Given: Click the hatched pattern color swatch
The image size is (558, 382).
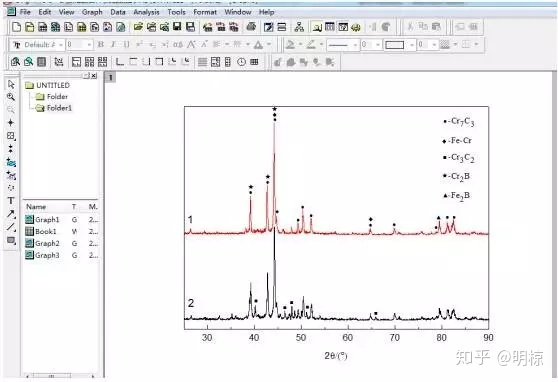Looking at the screenshot, I should tap(444, 45).
